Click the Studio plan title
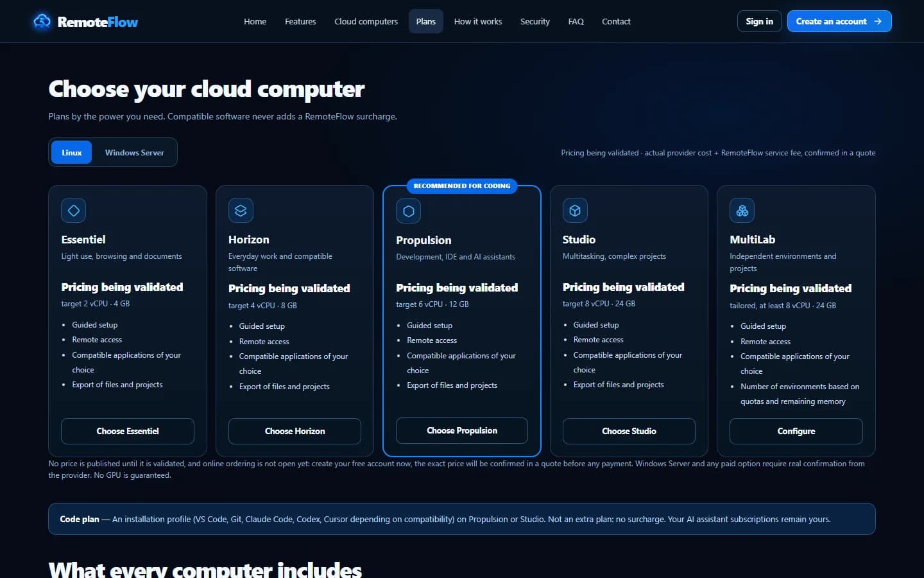924x578 pixels. pos(579,240)
